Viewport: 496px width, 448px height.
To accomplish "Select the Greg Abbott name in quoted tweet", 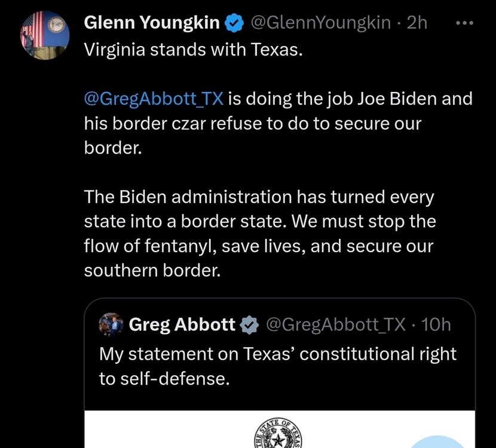I will 182,324.
